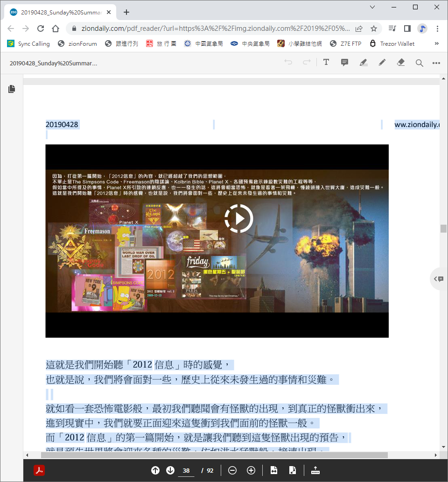
Task: Open the 跟進行列 bookmark
Action: pos(121,43)
